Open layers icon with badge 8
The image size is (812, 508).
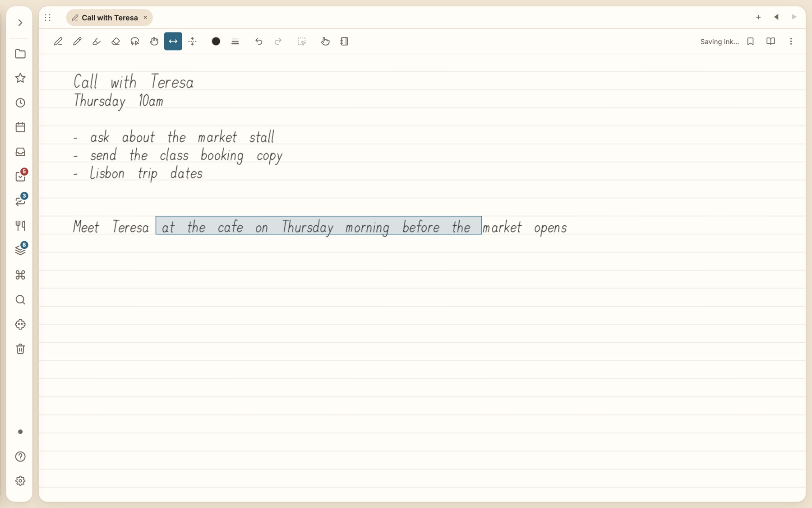20,251
